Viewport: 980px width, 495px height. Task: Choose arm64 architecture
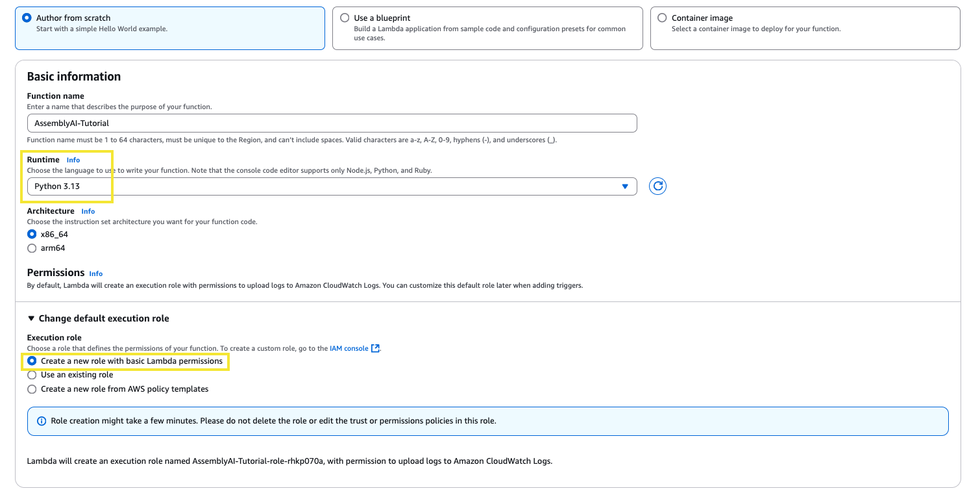(32, 248)
